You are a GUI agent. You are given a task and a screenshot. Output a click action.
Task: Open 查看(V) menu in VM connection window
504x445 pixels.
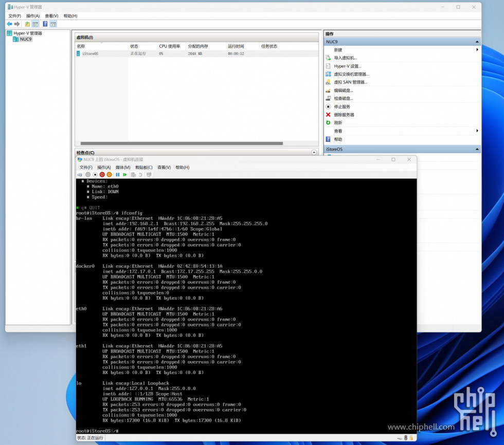(x=164, y=168)
